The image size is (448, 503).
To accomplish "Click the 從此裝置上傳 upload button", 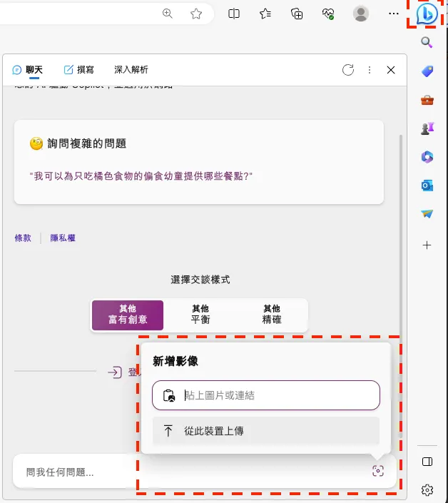I will click(266, 430).
